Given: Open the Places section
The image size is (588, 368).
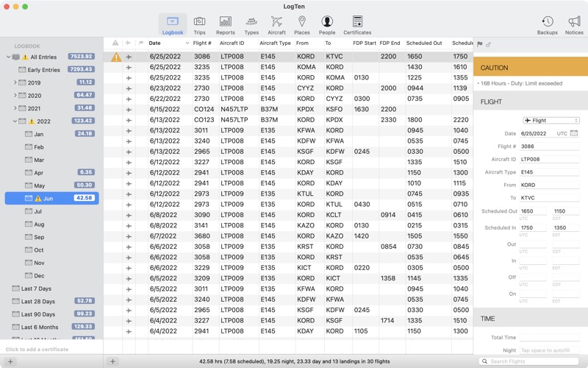Looking at the screenshot, I should click(302, 25).
